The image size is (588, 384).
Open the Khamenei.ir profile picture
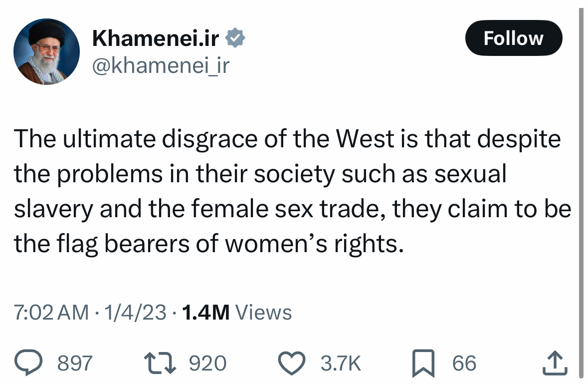click(46, 51)
